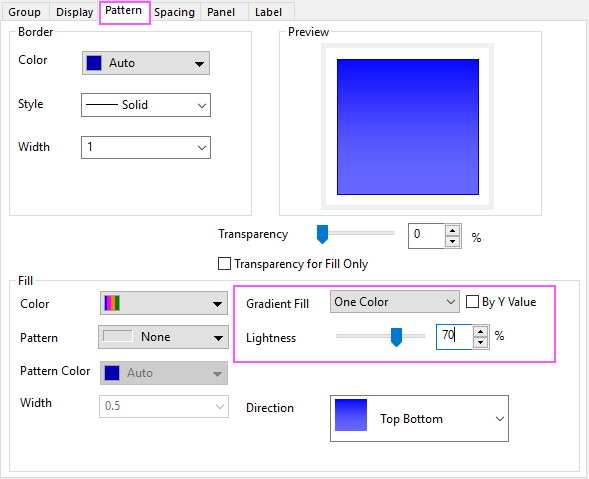Screen dimensions: 589x479
Task: Click the empty Pattern preview swatch
Action: [118, 336]
